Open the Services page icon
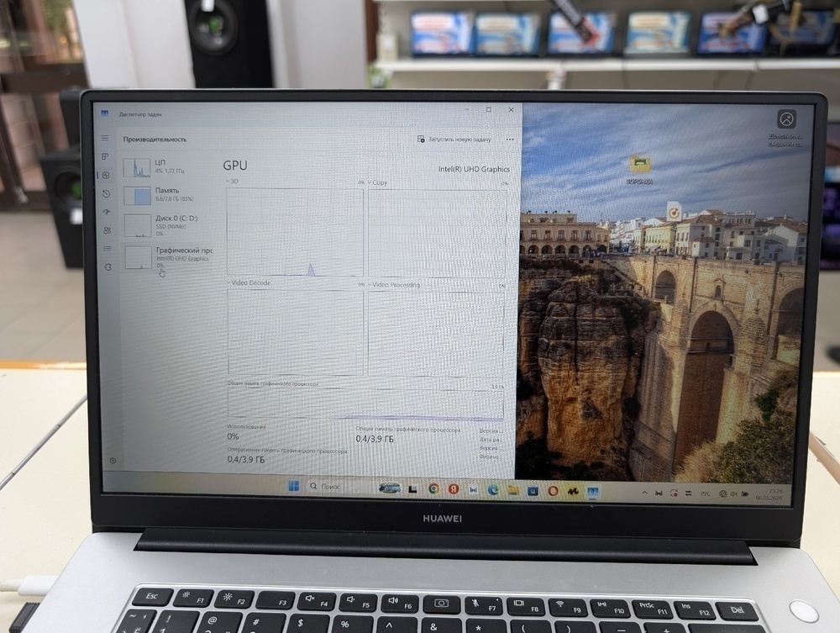 pyautogui.click(x=108, y=267)
